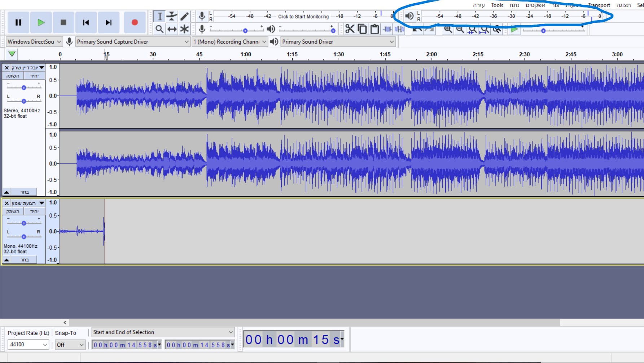This screenshot has height=363, width=644.
Task: Click the red Record button
Action: (x=135, y=22)
